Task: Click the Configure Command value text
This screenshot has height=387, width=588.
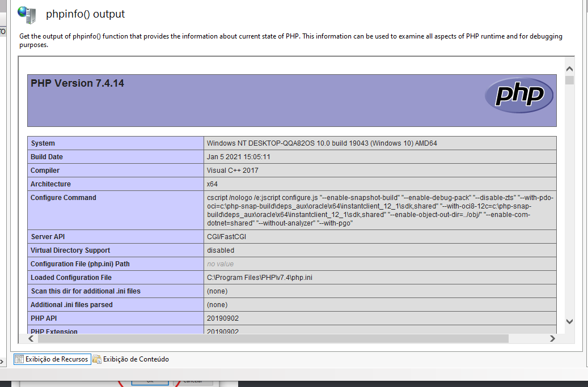Action: point(380,210)
